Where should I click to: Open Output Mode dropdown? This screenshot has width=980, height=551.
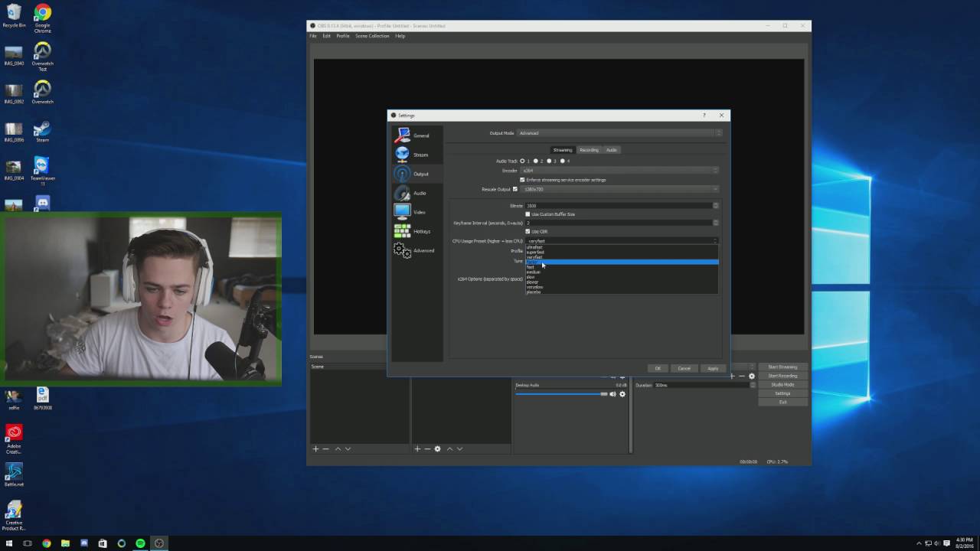coord(620,133)
